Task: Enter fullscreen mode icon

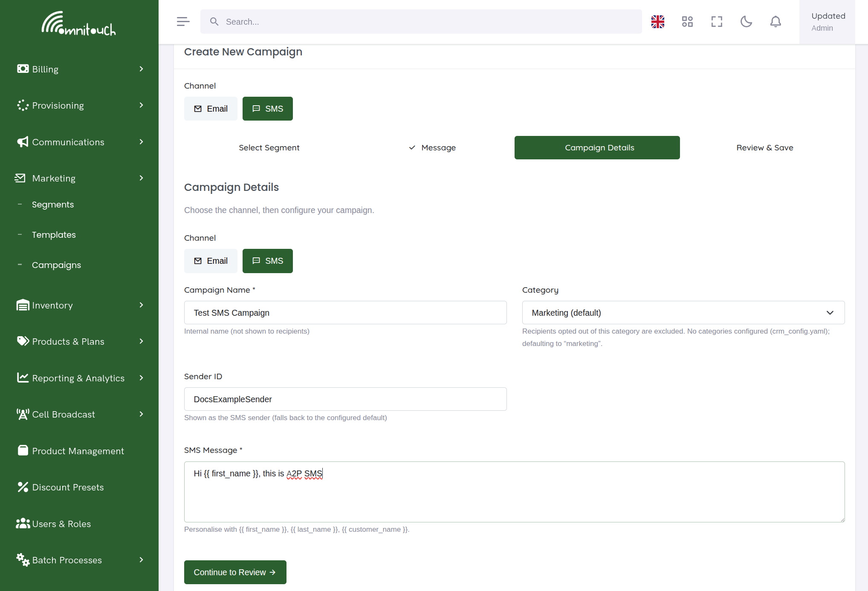Action: [x=717, y=22]
